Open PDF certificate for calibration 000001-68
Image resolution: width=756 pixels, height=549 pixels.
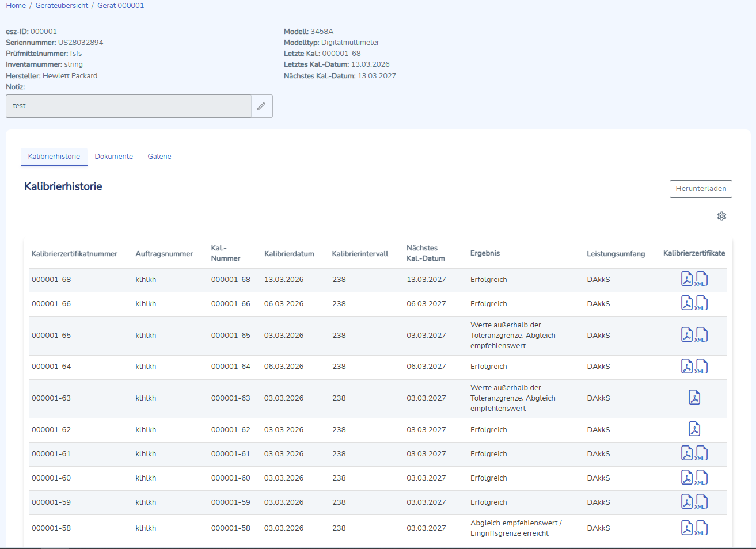click(687, 279)
